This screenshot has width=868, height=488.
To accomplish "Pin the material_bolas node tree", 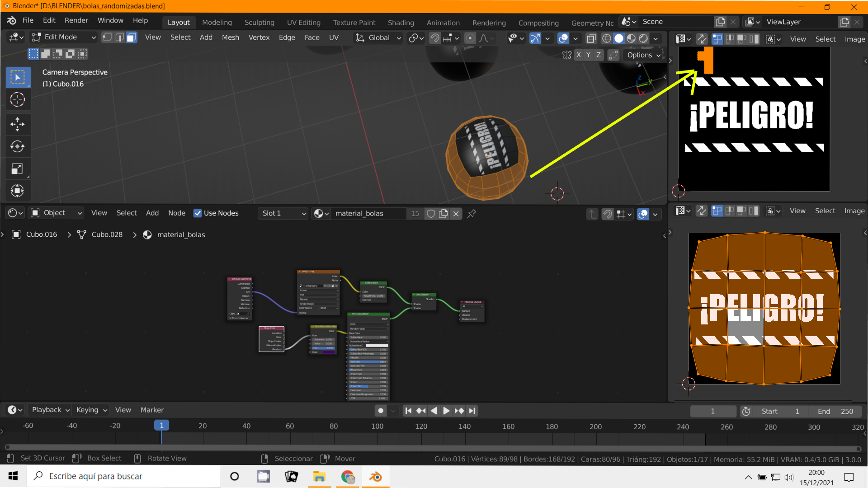I will pos(472,213).
